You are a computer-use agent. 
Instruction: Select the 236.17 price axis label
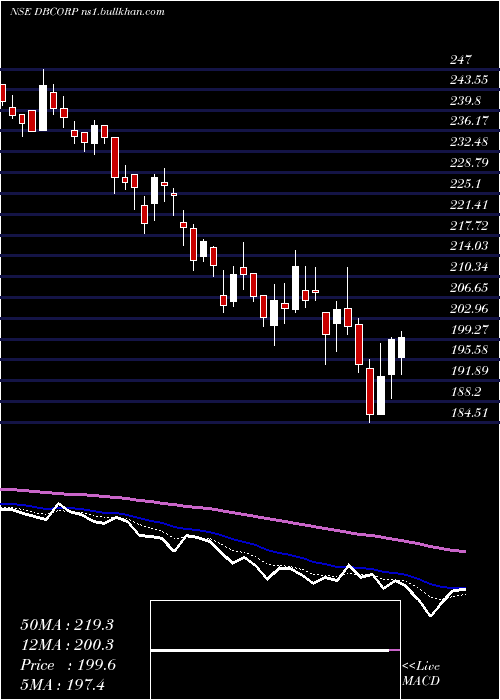469,121
